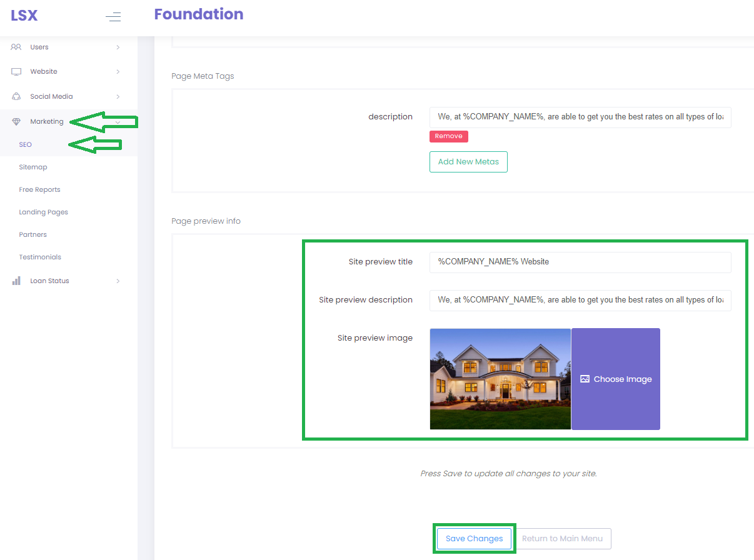Click the Site preview title label

[x=381, y=262]
